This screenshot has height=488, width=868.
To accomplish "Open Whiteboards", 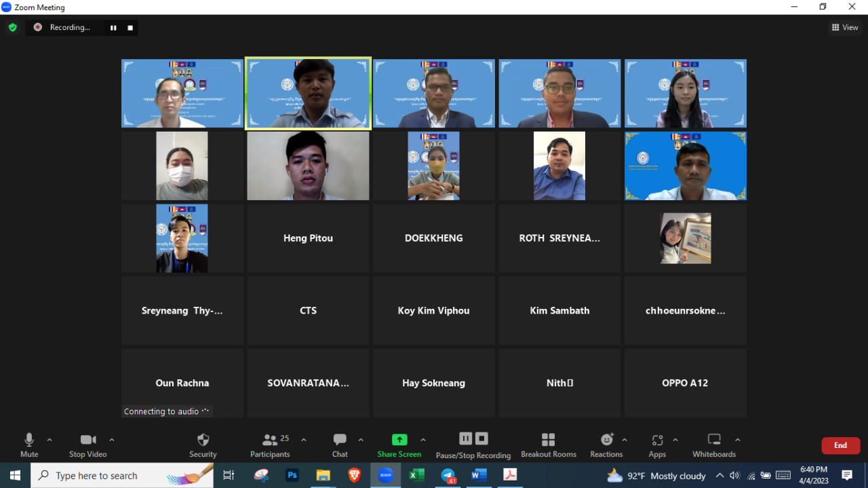I will [713, 445].
